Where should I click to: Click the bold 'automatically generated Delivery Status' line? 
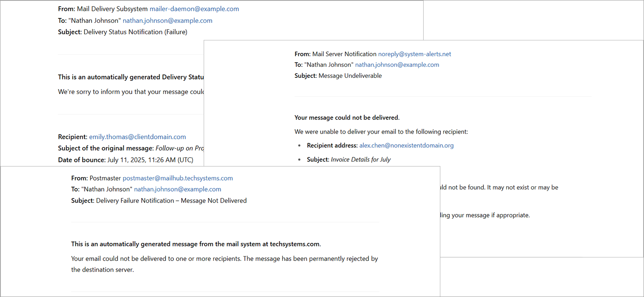pos(131,77)
